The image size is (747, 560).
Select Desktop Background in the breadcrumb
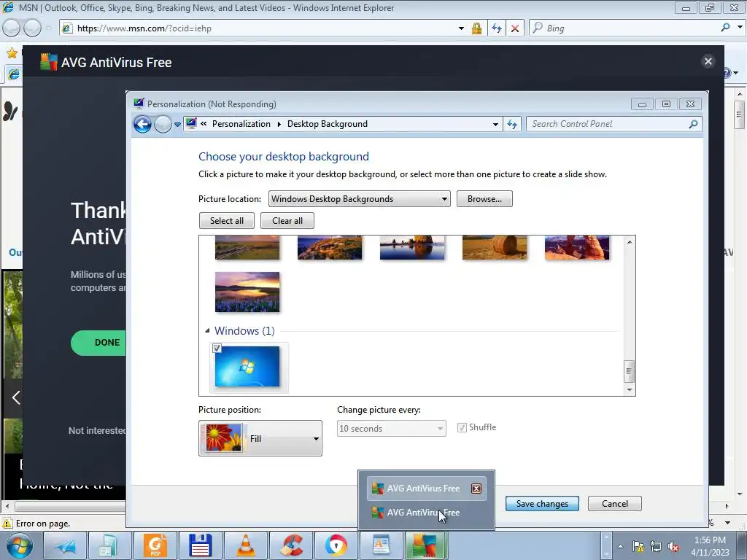tap(328, 124)
